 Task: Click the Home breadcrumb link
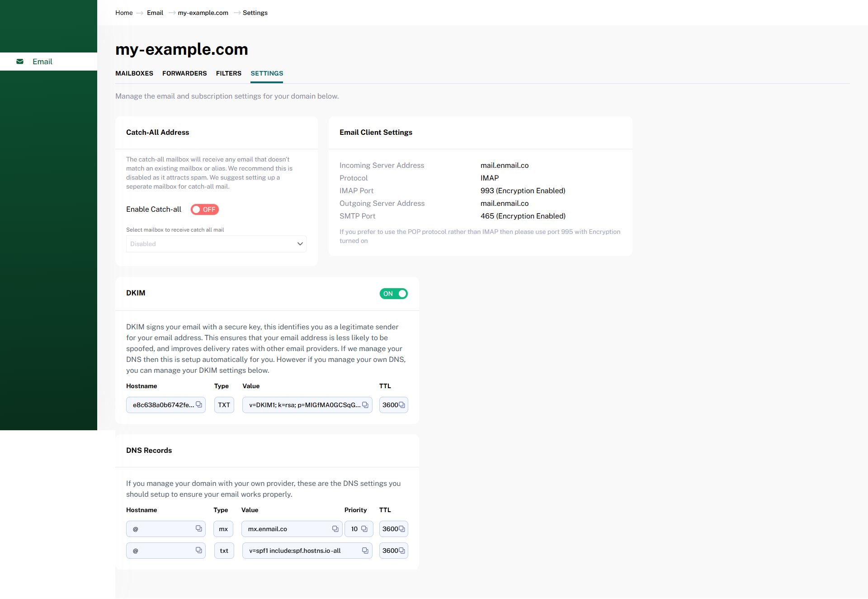(123, 13)
